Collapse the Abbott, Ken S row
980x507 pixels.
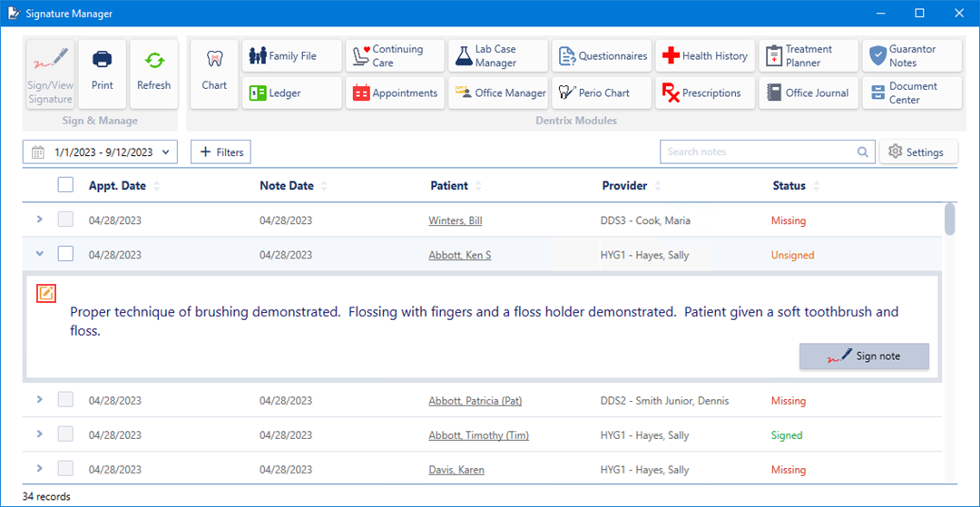click(x=39, y=255)
